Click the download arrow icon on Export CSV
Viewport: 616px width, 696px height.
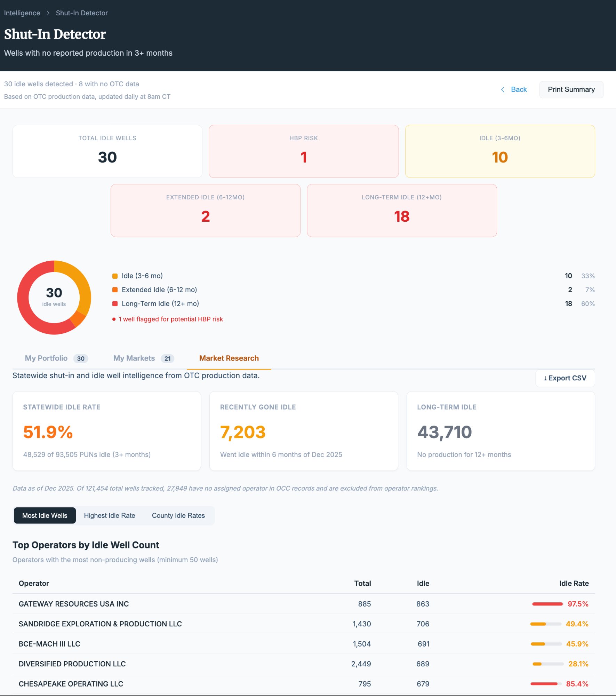pyautogui.click(x=546, y=378)
